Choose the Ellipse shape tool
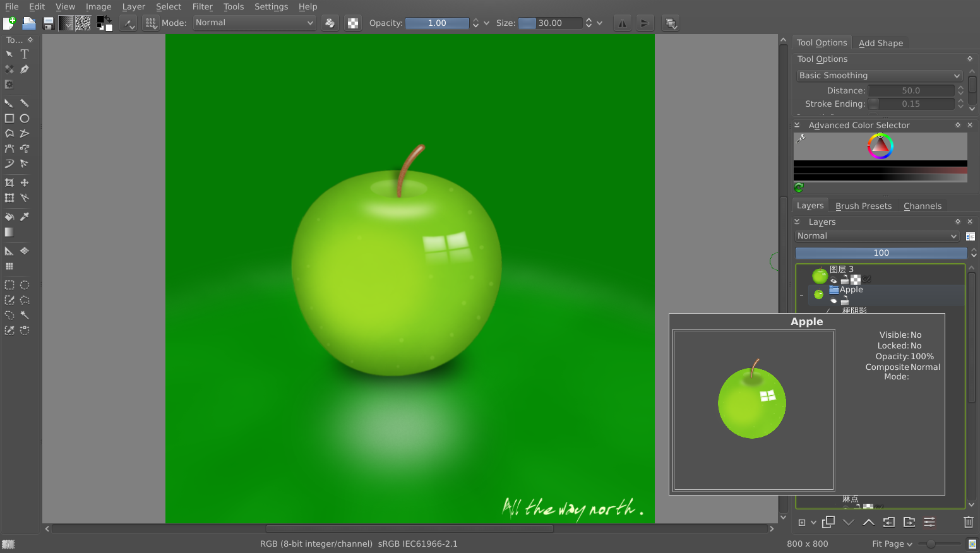 pos(25,119)
